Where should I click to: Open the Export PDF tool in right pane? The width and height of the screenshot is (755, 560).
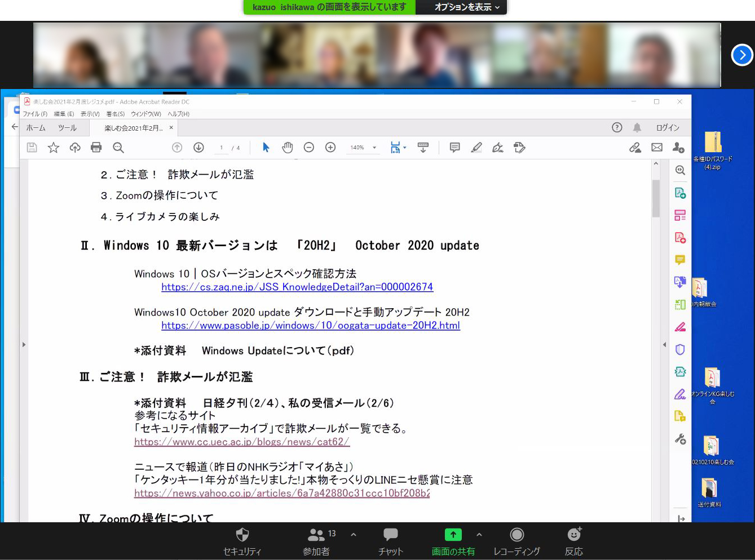(x=680, y=193)
